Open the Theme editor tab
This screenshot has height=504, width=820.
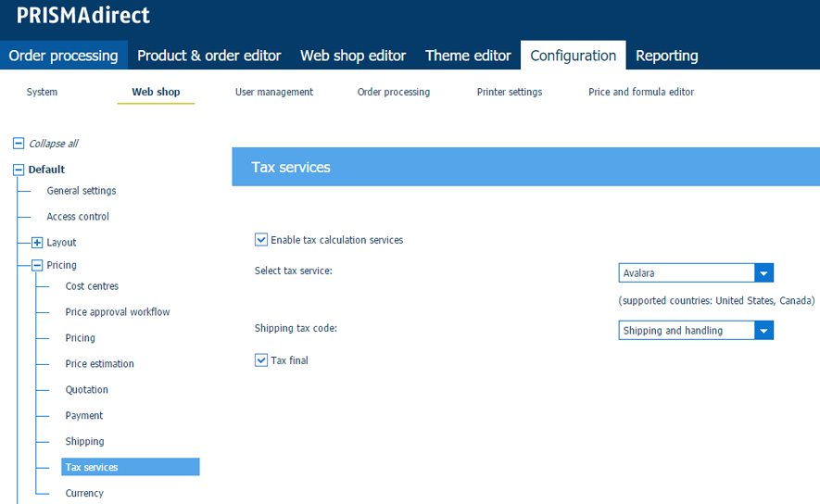coord(468,56)
